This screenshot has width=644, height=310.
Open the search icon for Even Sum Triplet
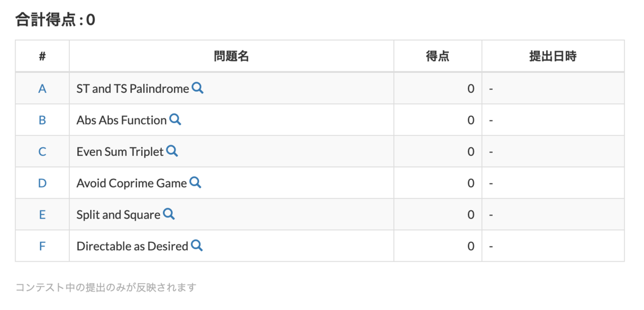click(x=172, y=152)
